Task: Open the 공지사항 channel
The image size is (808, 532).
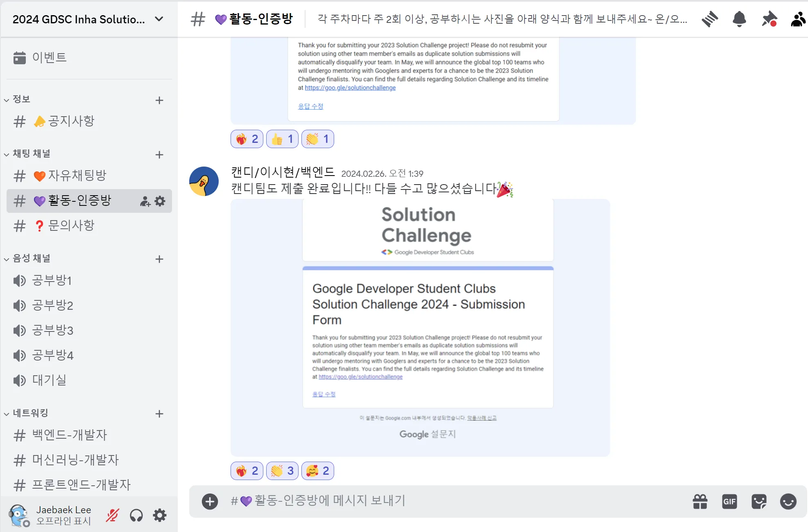Action: (x=89, y=121)
